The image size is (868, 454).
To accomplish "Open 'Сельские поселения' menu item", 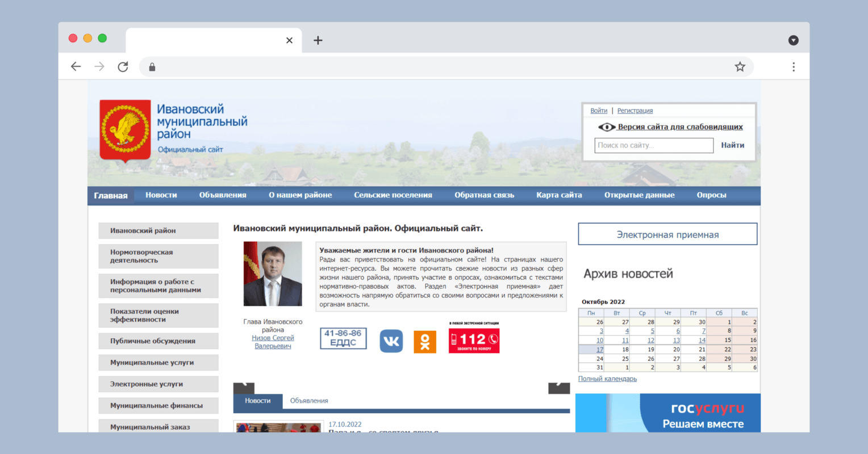I will click(x=393, y=195).
